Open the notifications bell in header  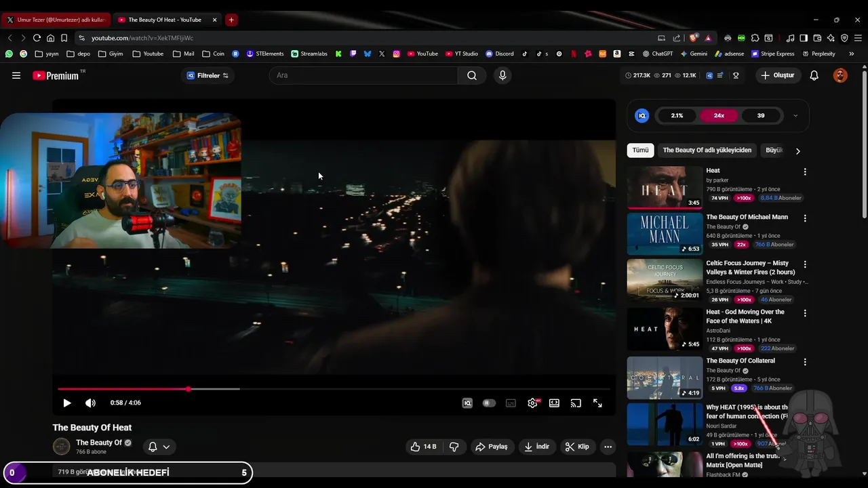point(814,75)
